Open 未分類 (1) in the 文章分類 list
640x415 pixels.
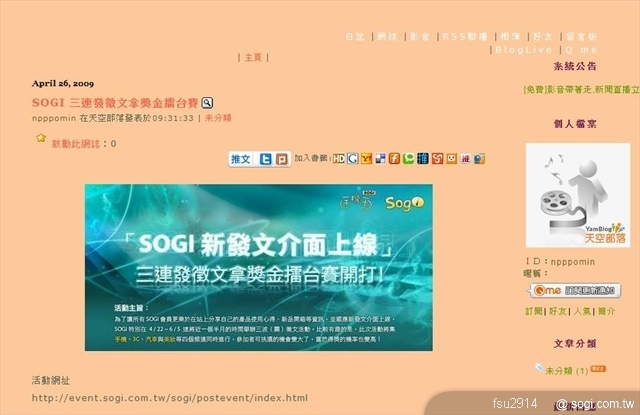(567, 371)
